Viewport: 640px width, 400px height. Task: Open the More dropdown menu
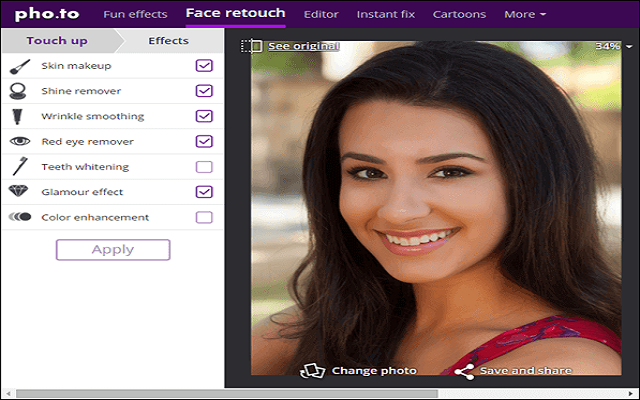525,15
